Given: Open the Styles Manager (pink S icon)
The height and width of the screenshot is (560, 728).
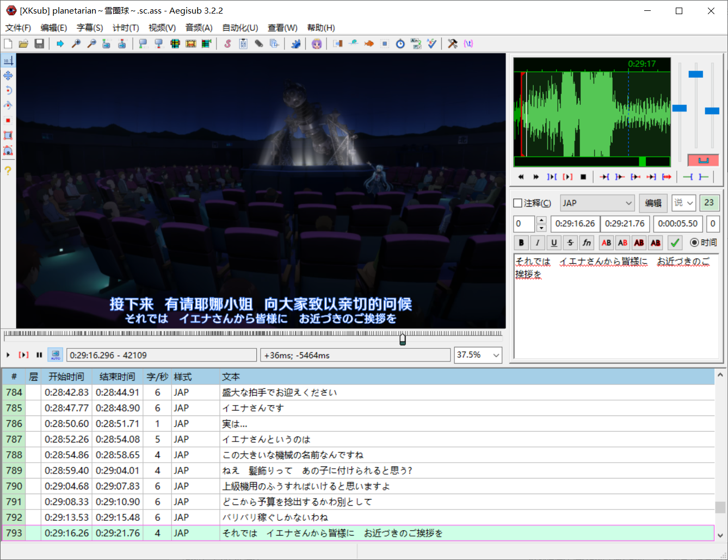Looking at the screenshot, I should 227,43.
